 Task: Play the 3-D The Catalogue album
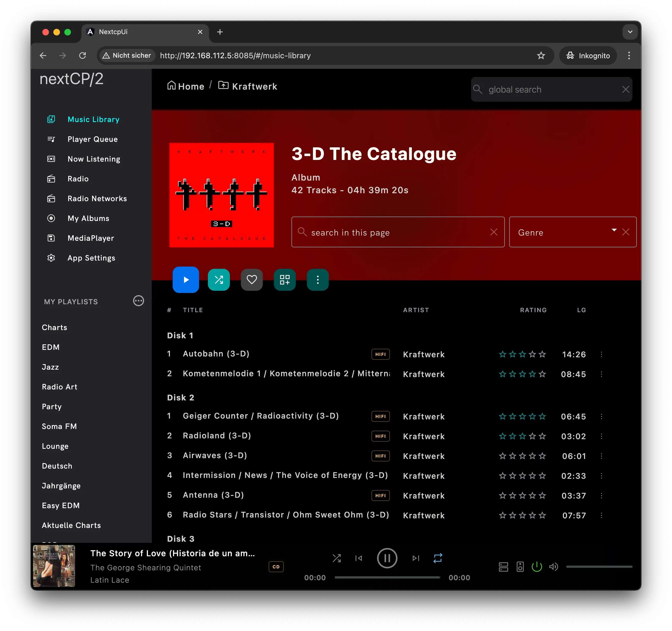pos(186,279)
